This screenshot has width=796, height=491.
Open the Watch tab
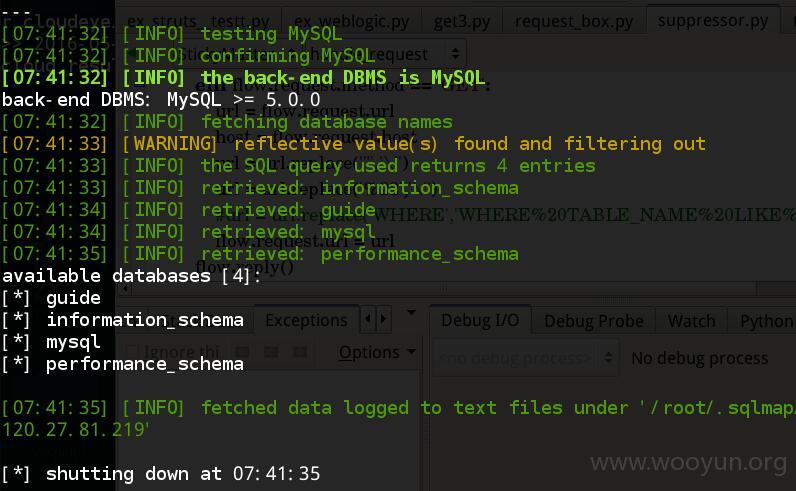691,321
